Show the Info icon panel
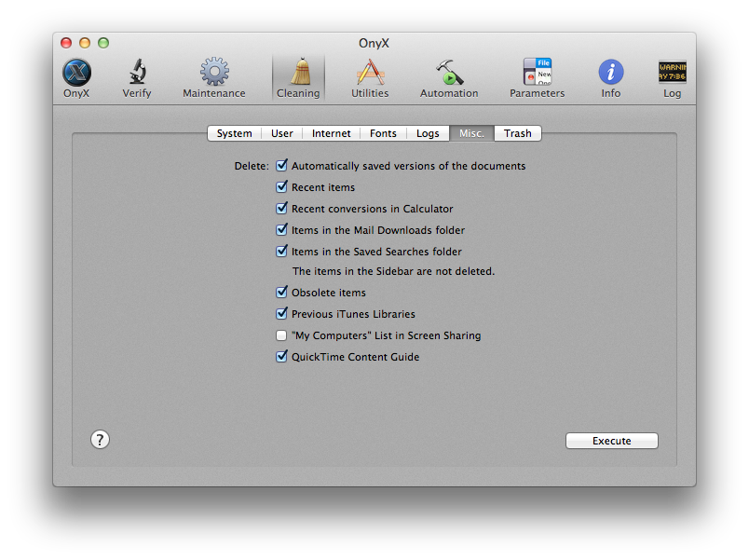The height and width of the screenshot is (560, 749). pos(611,73)
